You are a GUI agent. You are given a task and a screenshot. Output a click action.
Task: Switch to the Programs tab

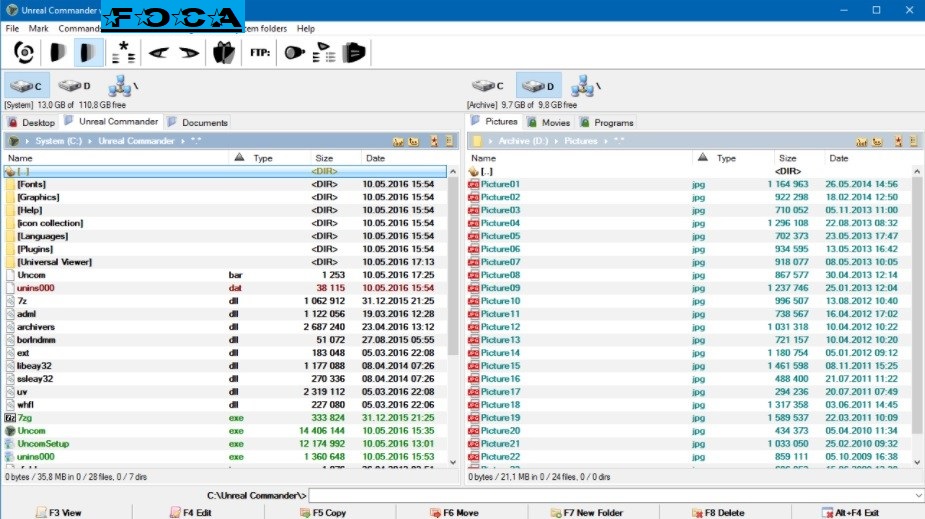tap(606, 122)
